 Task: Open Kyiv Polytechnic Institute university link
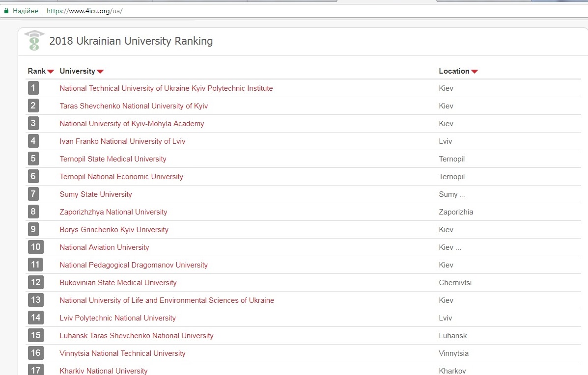click(x=166, y=88)
